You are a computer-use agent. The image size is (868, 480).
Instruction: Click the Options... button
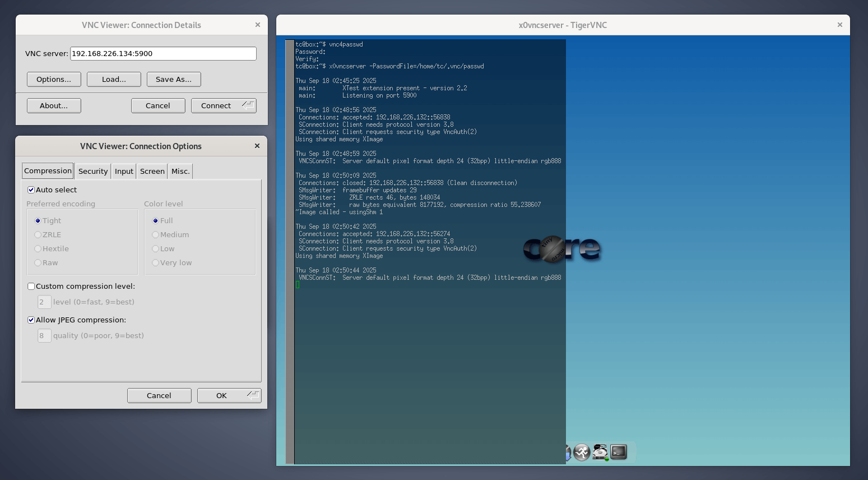[x=54, y=79]
